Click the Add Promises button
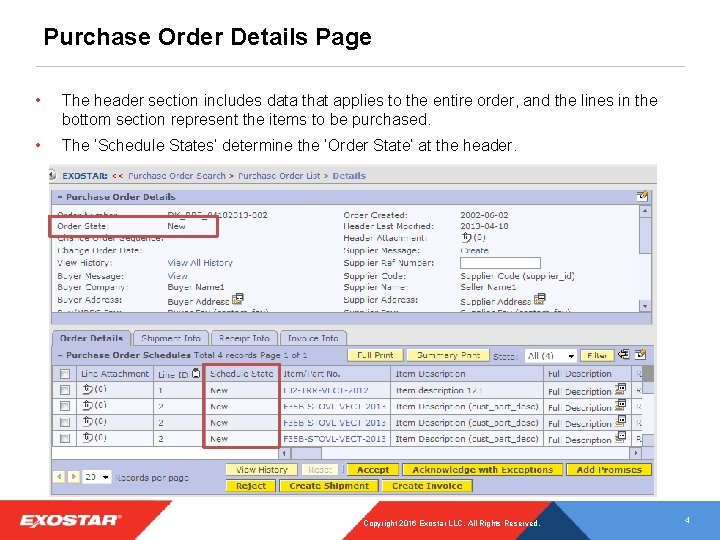Screen dimensions: 720x540 [609, 470]
